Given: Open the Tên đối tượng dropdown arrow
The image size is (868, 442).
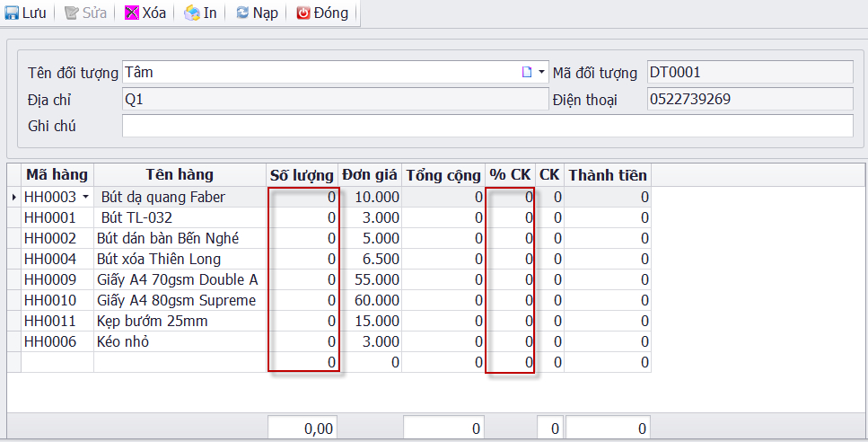Looking at the screenshot, I should (541, 72).
